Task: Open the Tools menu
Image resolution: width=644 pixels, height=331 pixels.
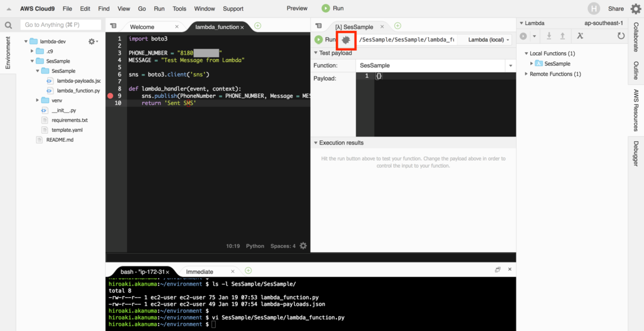Action: click(x=179, y=9)
